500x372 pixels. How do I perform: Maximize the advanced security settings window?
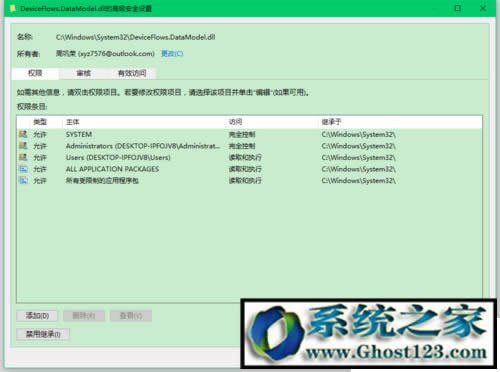(458, 8)
